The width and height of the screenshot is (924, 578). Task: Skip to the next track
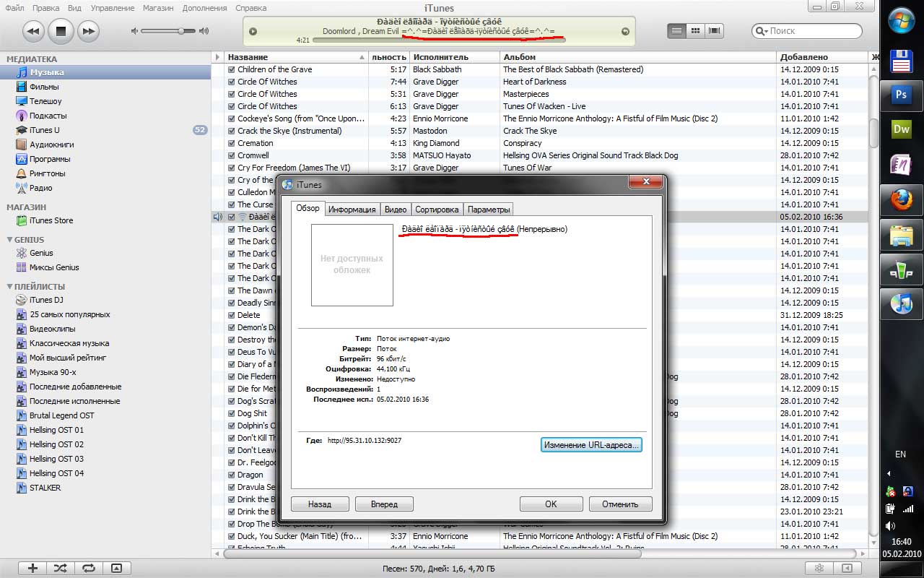click(88, 31)
